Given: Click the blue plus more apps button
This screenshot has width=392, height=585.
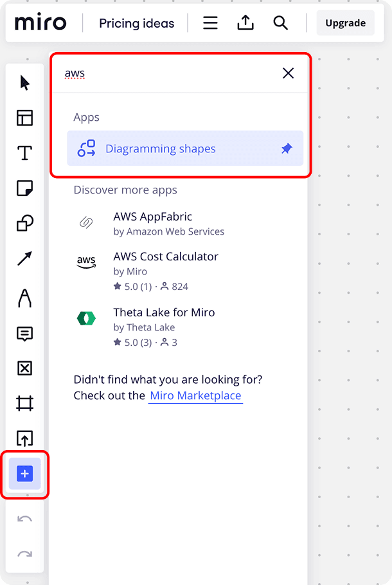Looking at the screenshot, I should (24, 474).
